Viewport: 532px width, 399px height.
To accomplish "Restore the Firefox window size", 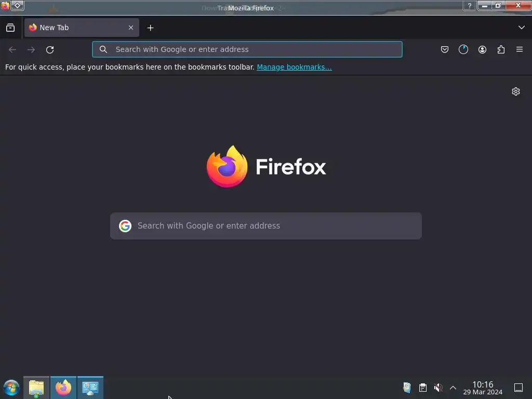I will pos(498,6).
